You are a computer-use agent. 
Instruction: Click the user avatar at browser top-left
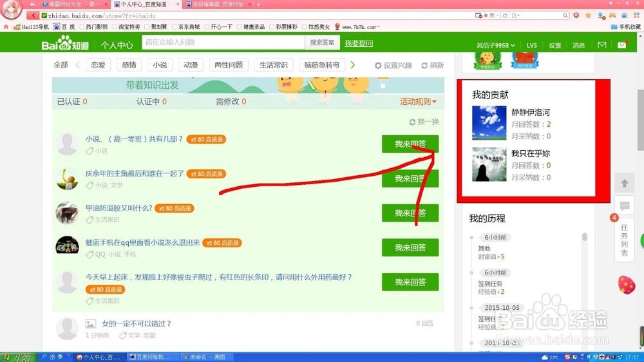[x=11, y=9]
